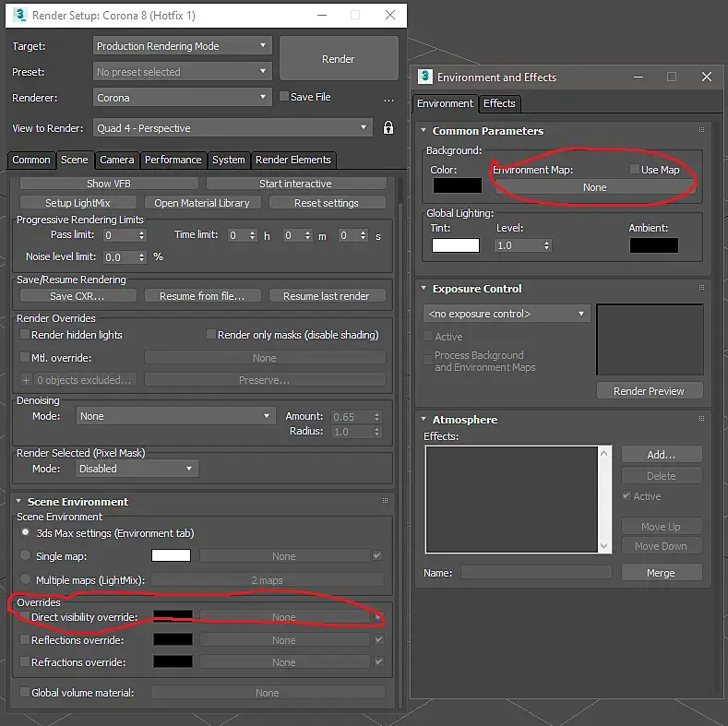Click the Background Color black swatch
The image size is (728, 726).
click(458, 185)
